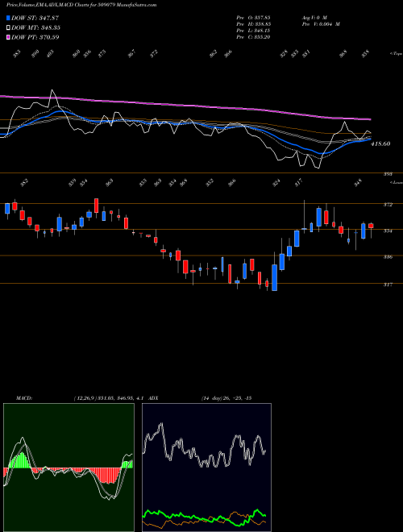Click the blue DOW ST legend swatch
403x532 pixels.
[8, 18]
